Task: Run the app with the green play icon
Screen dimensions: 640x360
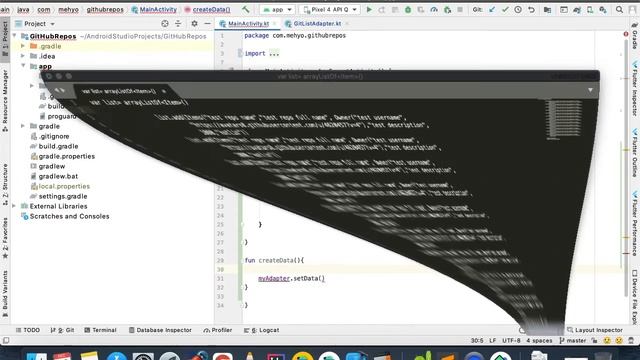Action: click(369, 9)
